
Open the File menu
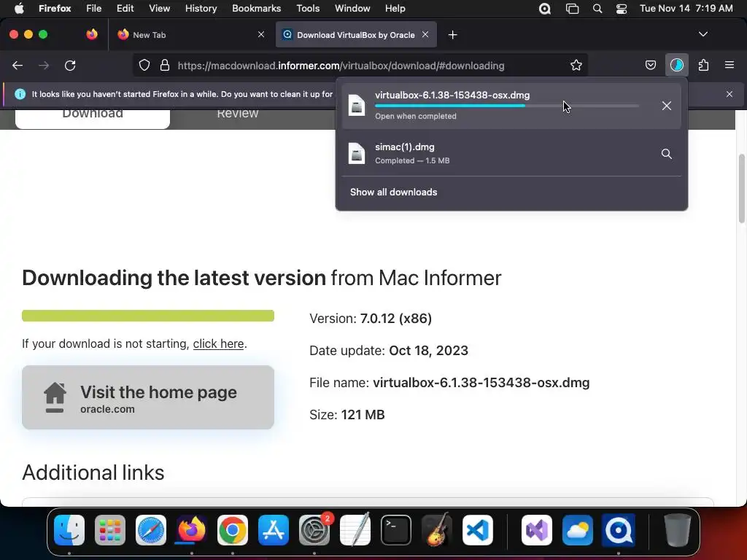click(94, 8)
